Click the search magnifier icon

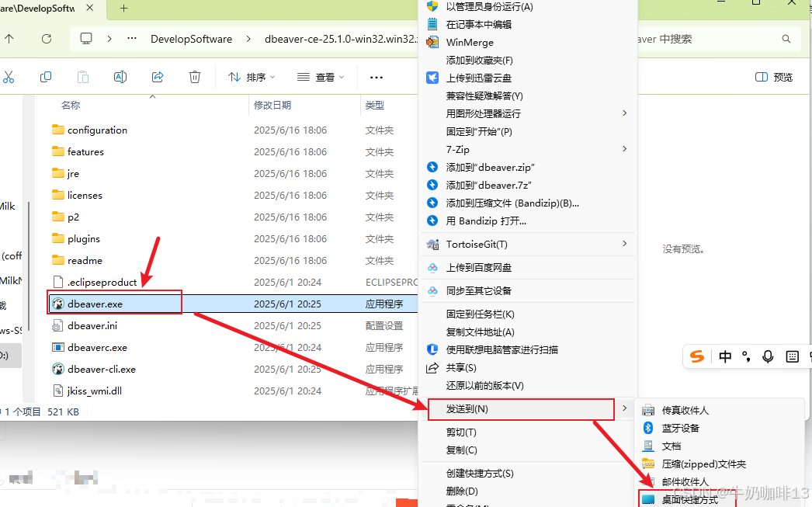(x=786, y=39)
